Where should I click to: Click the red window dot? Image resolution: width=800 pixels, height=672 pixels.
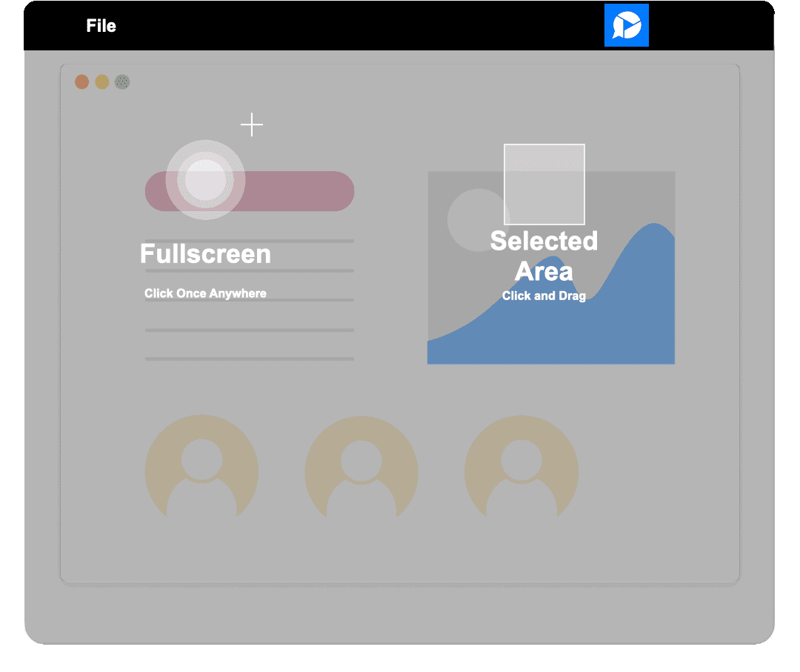coord(81,82)
